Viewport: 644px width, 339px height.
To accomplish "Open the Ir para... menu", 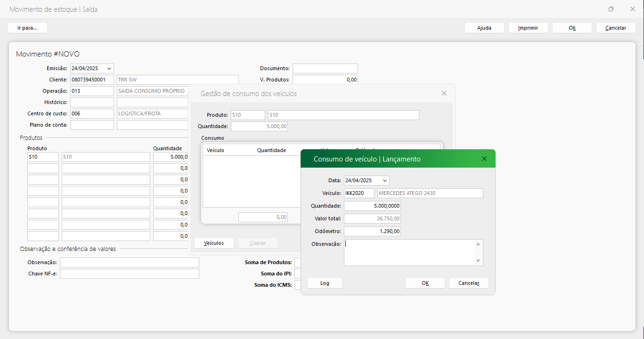I will tap(27, 28).
